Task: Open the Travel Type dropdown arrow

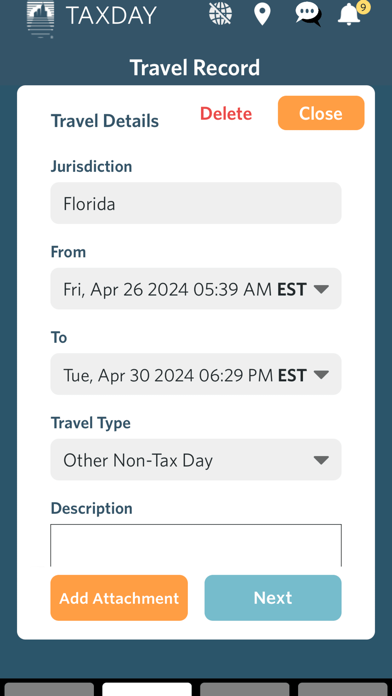Action: tap(321, 460)
